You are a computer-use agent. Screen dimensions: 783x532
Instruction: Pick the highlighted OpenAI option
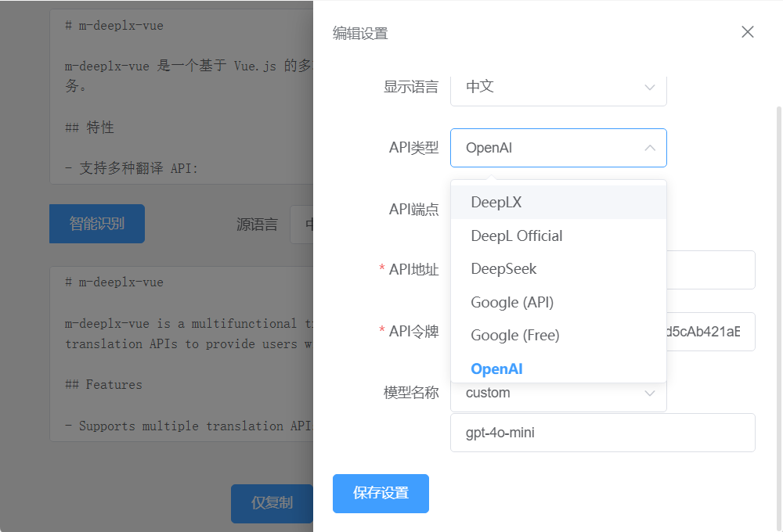pyautogui.click(x=558, y=368)
